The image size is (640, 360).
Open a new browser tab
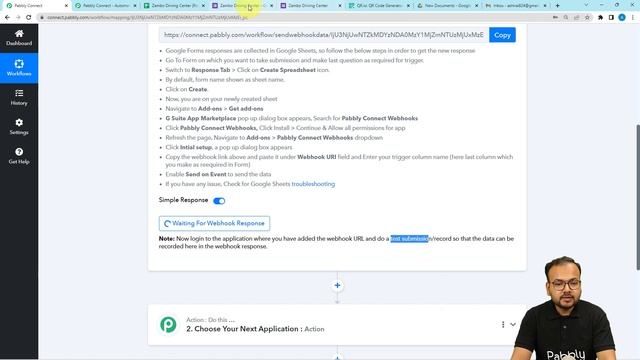(x=558, y=6)
